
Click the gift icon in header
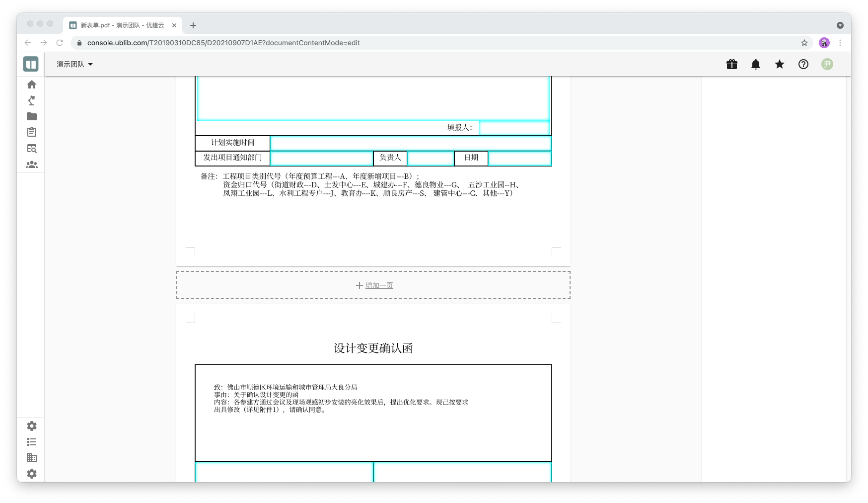coord(732,64)
